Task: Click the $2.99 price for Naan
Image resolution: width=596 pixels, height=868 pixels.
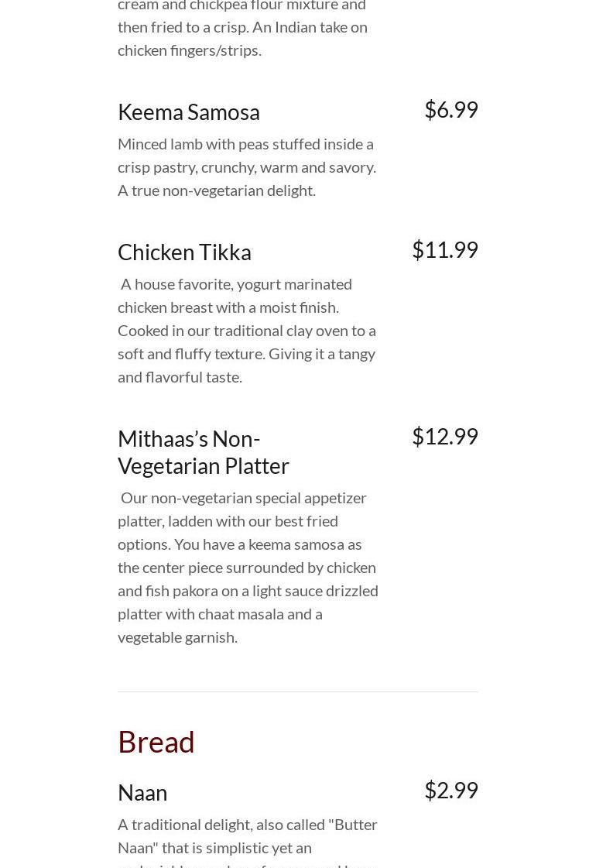Action: pos(450,790)
